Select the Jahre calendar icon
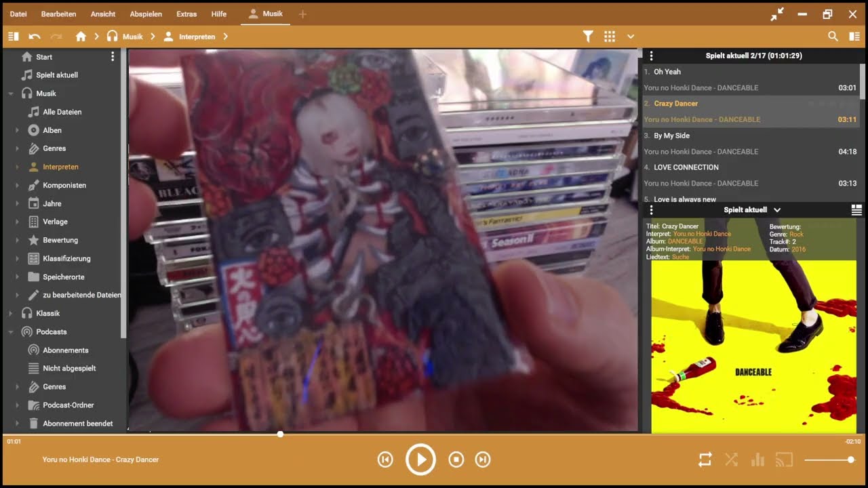This screenshot has width=868, height=488. [33, 203]
